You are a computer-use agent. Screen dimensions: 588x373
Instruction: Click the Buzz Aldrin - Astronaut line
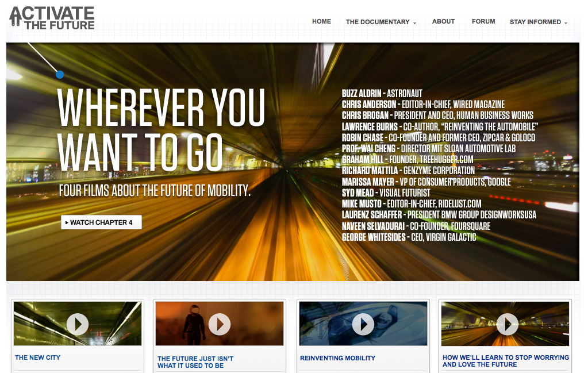click(382, 93)
